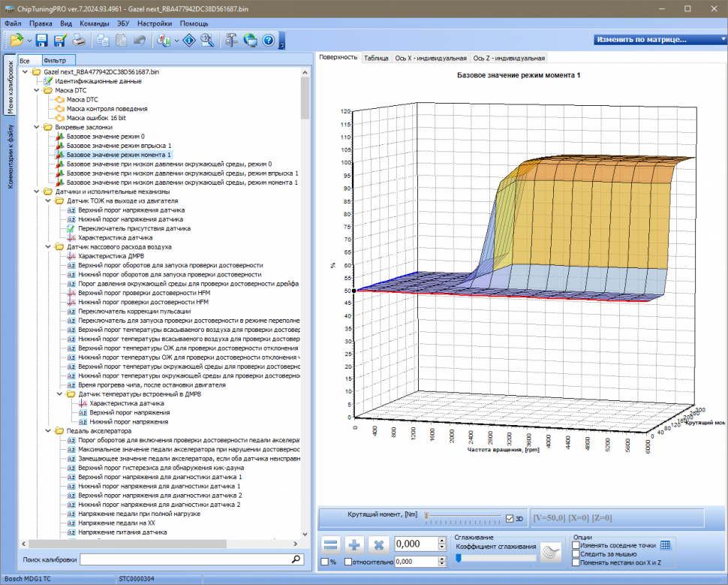This screenshot has height=585, width=728.
Task: Click the save floppy disk icon
Action: coord(42,40)
